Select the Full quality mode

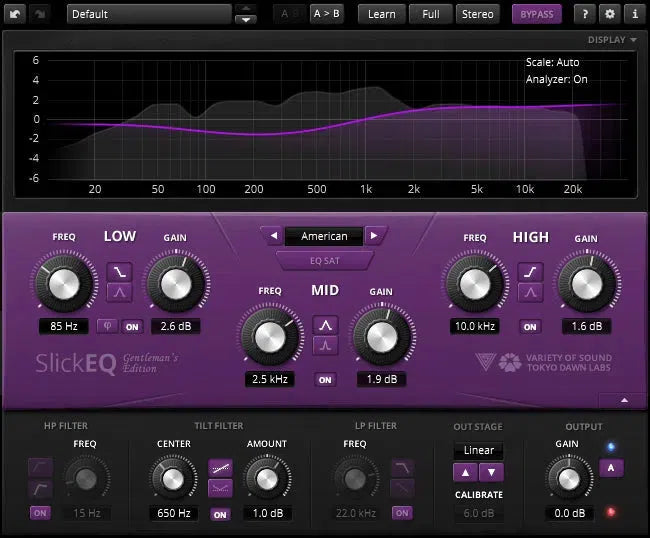click(x=430, y=14)
